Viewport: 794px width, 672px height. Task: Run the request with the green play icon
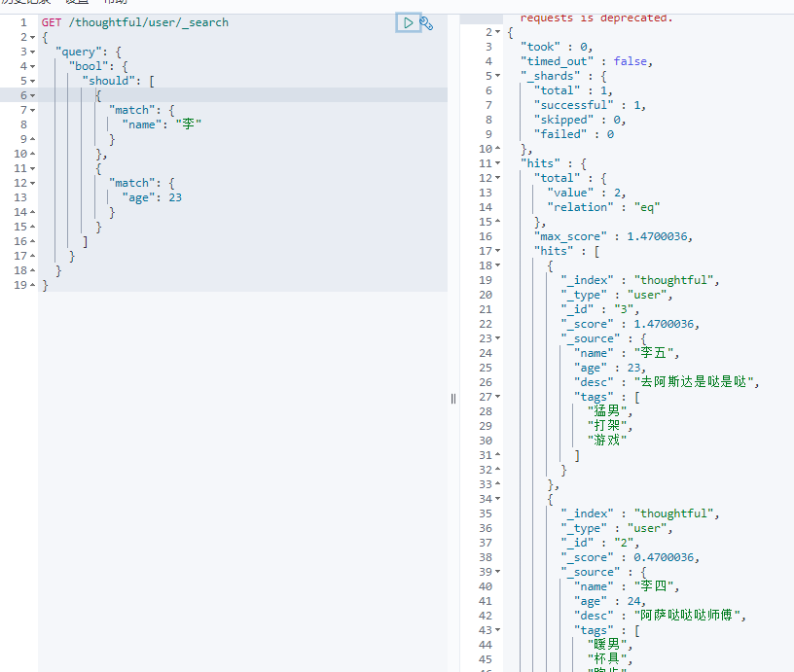coord(408,22)
